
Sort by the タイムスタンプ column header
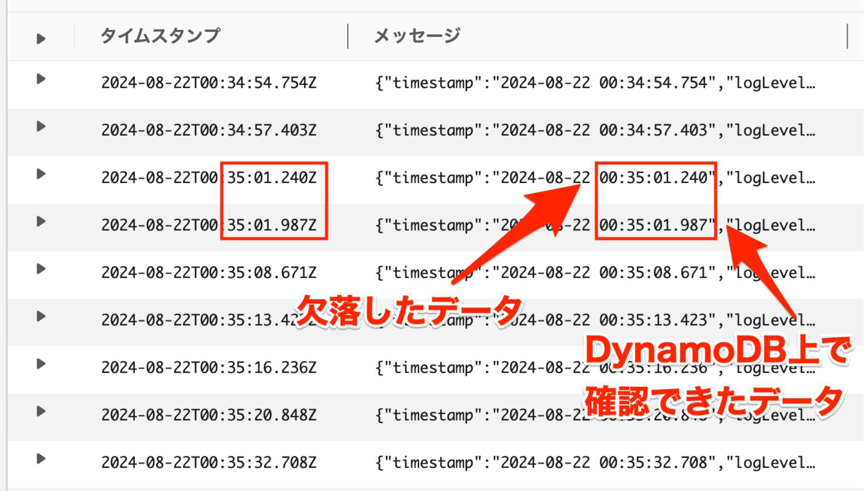pos(160,36)
